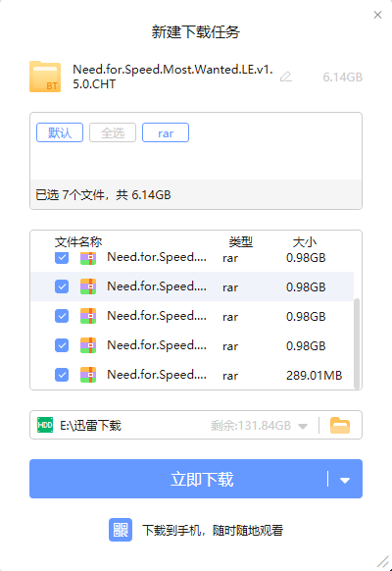Select the 默认 filter button
Viewport: 392px width, 571px height.
click(x=60, y=132)
